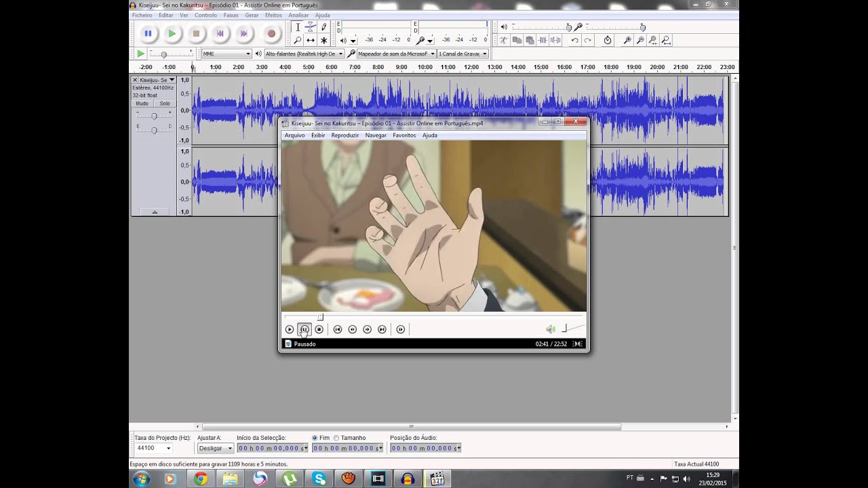Open the Kiseijuu track name dropdown

(157, 80)
